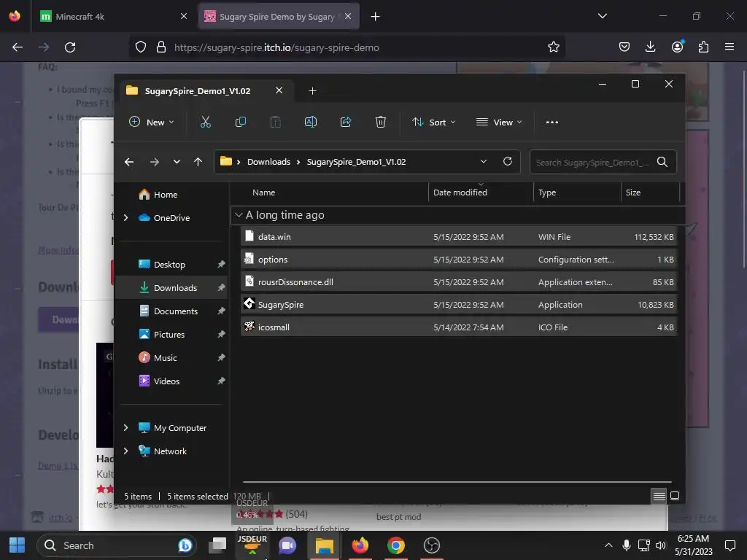Open Firefox application hamburger menu

click(x=729, y=47)
